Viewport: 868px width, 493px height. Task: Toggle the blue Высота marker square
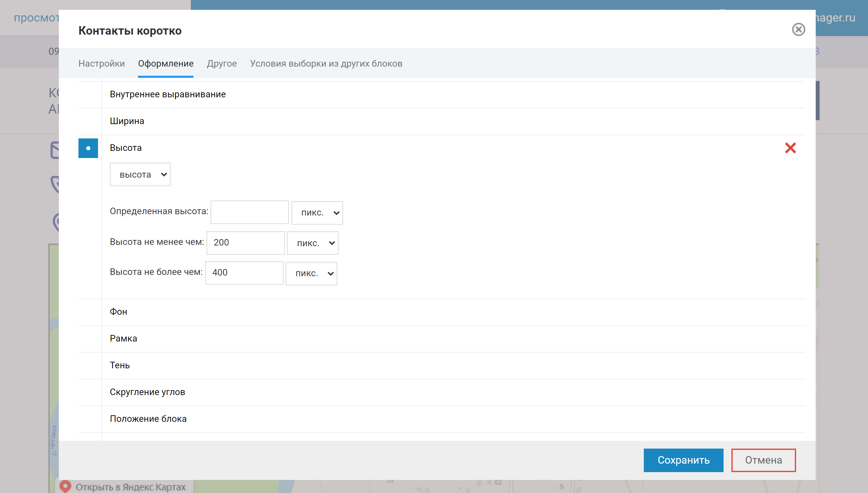[x=88, y=148]
